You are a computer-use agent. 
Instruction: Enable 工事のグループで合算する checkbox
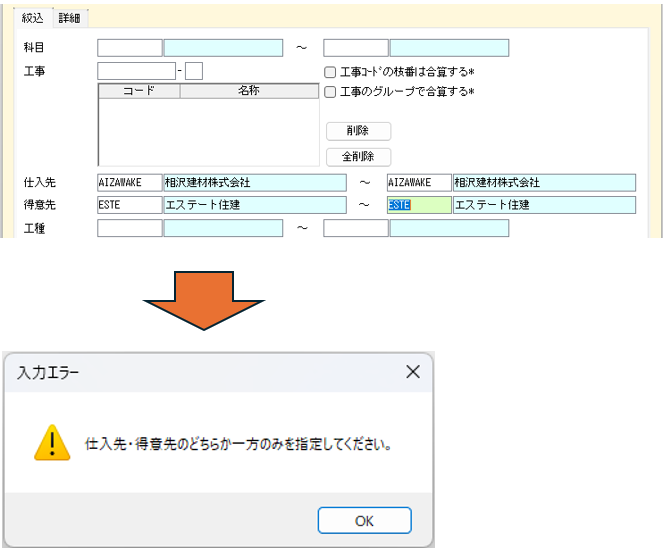[x=330, y=92]
